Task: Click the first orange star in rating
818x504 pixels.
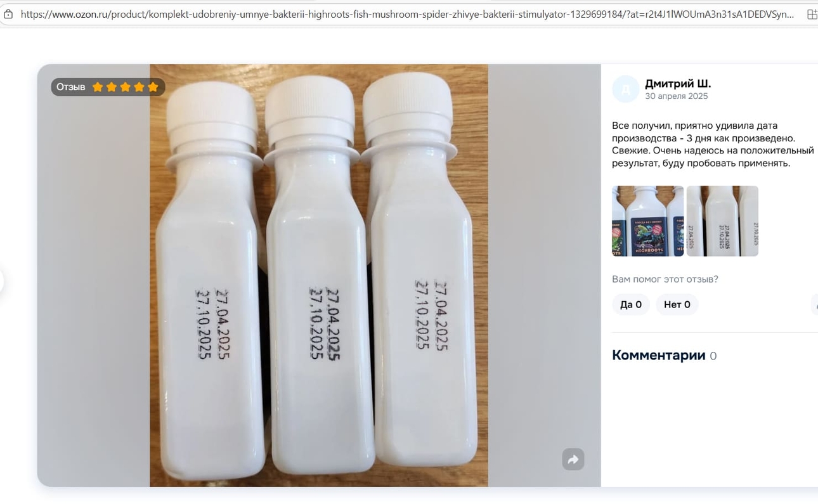Action: coord(98,87)
